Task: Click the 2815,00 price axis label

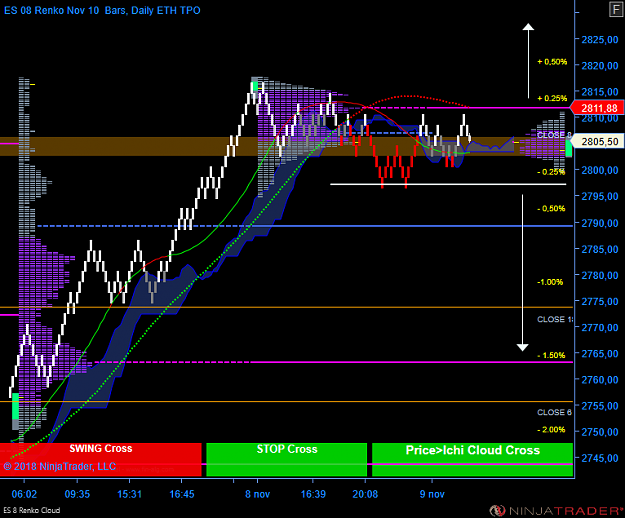Action: [x=600, y=92]
